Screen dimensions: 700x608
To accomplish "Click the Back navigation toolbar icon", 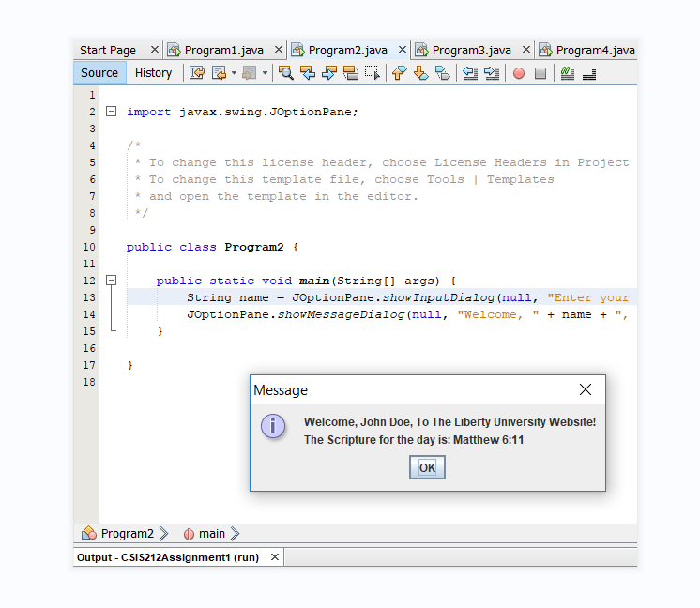I will [x=219, y=73].
